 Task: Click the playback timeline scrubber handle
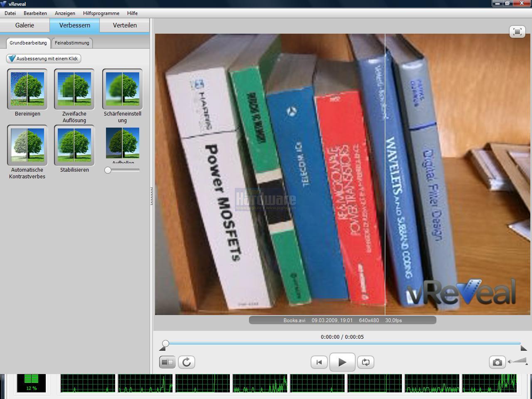(165, 343)
